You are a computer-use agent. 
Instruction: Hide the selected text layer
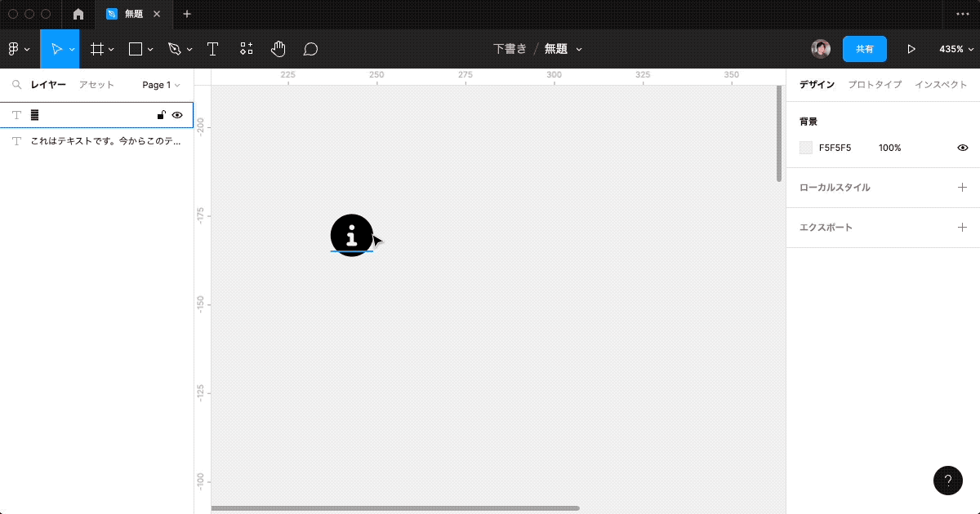coord(177,115)
